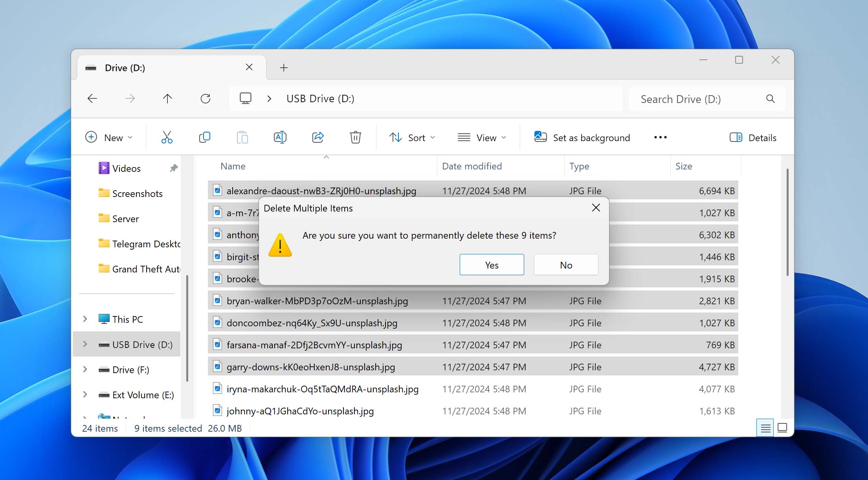Click the Delete (trash) icon in toolbar
868x480 pixels.
click(355, 137)
